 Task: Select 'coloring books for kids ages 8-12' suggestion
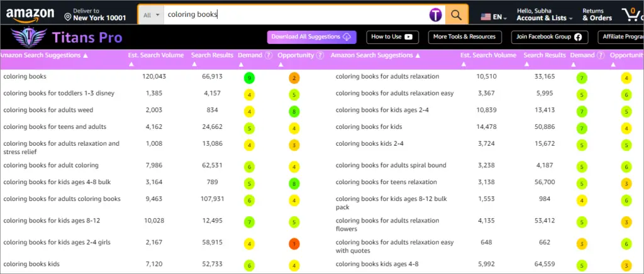[52, 221]
